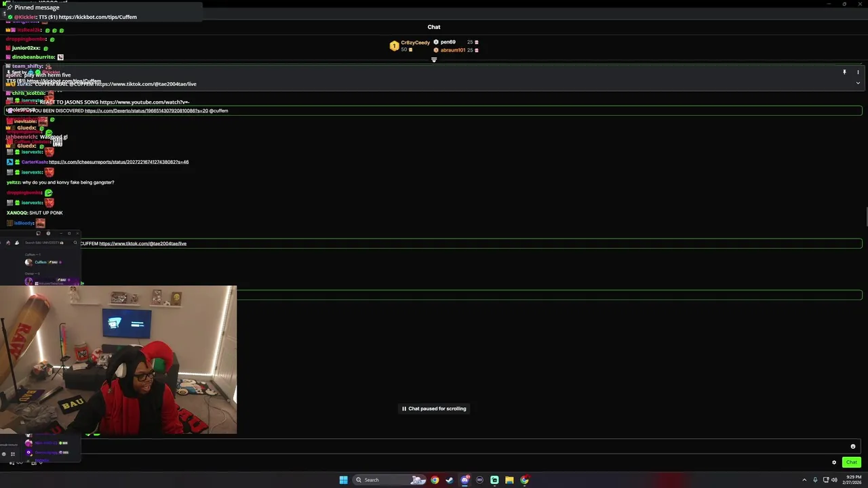Click username junior02xx in chat
The image size is (868, 488).
(x=26, y=48)
